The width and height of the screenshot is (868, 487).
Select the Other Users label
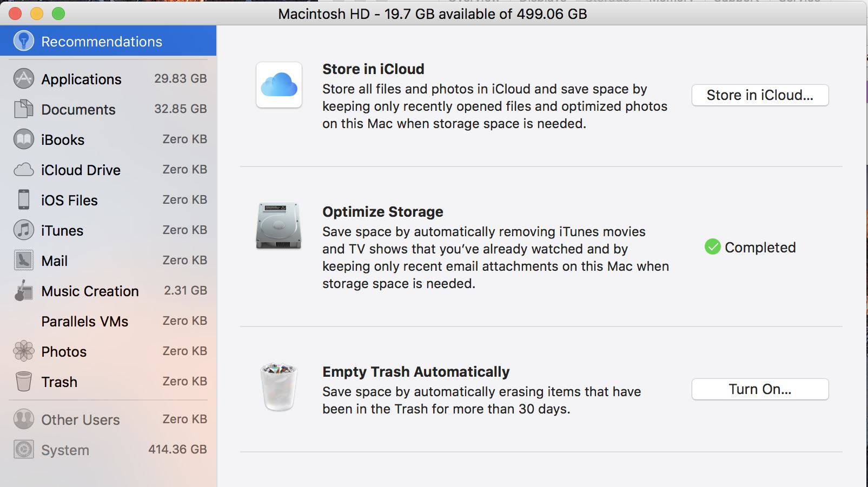(x=81, y=420)
